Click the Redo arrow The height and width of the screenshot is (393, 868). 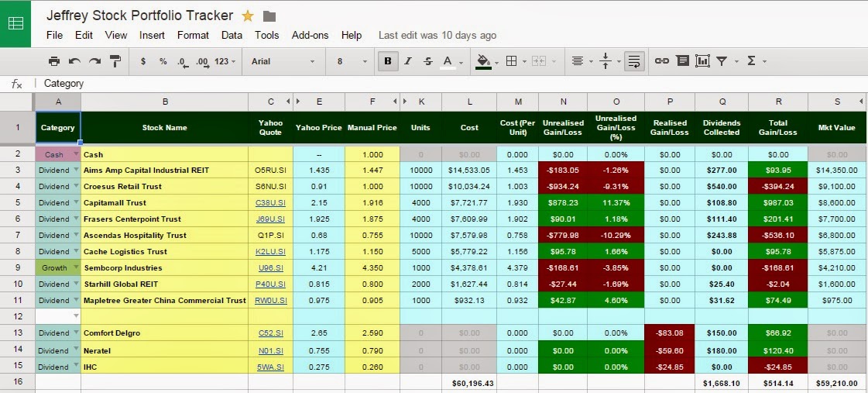click(x=94, y=61)
